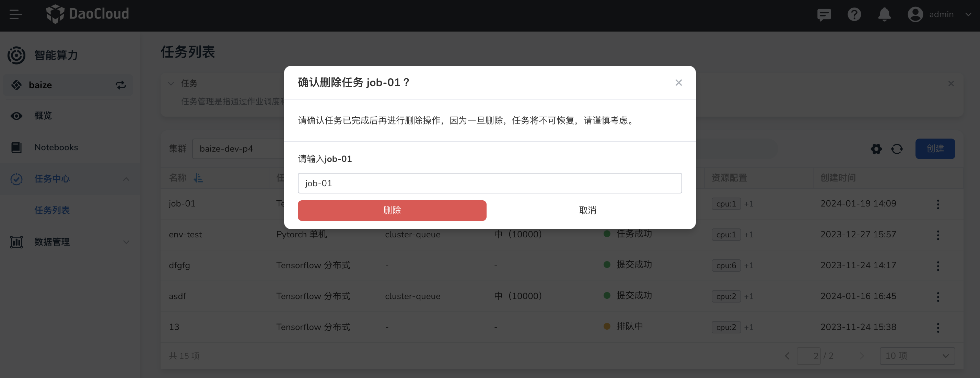Click the job-01 confirmation input field
This screenshot has width=980, height=378.
coord(490,183)
